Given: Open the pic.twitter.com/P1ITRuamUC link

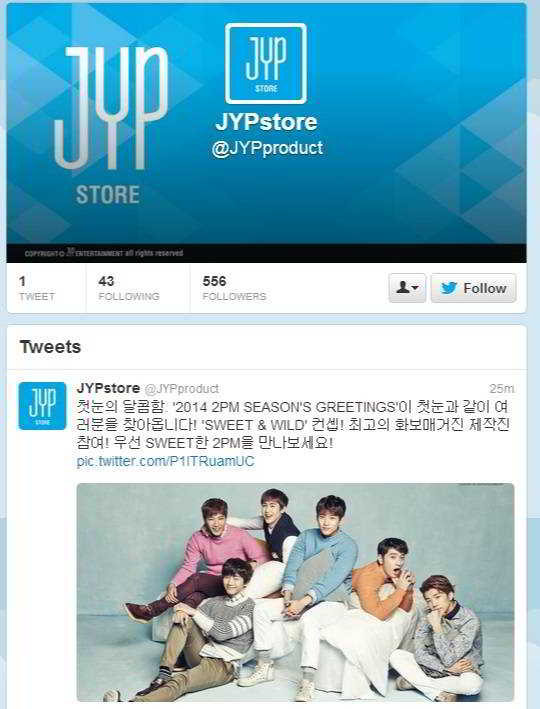Looking at the screenshot, I should click(166, 462).
